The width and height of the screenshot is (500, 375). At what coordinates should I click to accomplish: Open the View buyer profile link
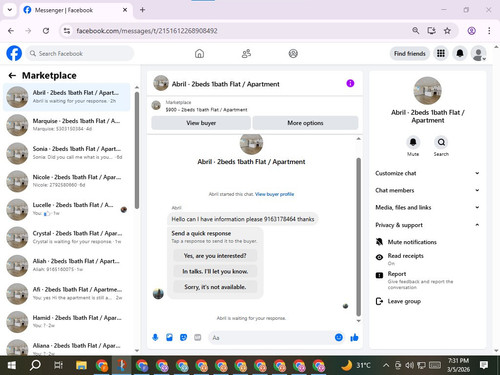click(275, 194)
